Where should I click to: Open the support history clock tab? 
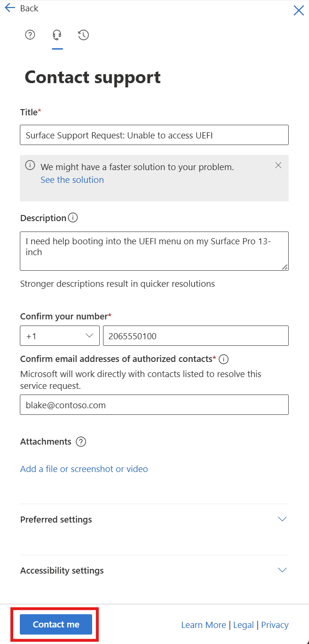84,34
